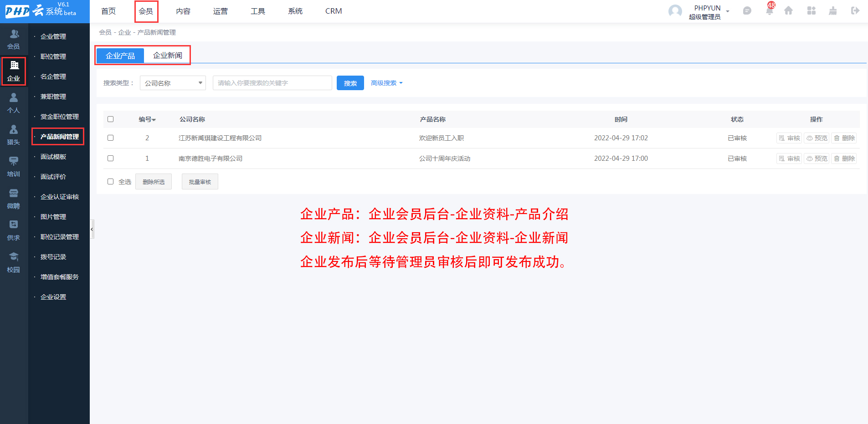The image size is (868, 424).
Task: Focus the keyword search input field
Action: 272,83
